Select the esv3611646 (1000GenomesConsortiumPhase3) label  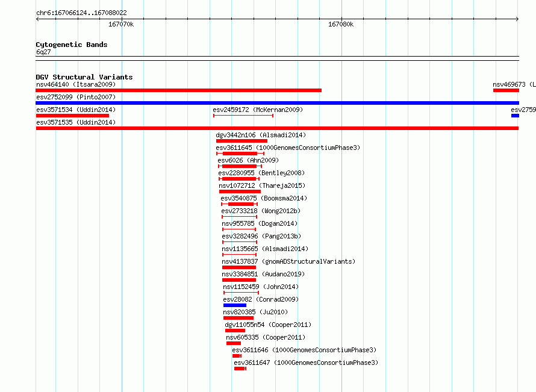point(304,350)
